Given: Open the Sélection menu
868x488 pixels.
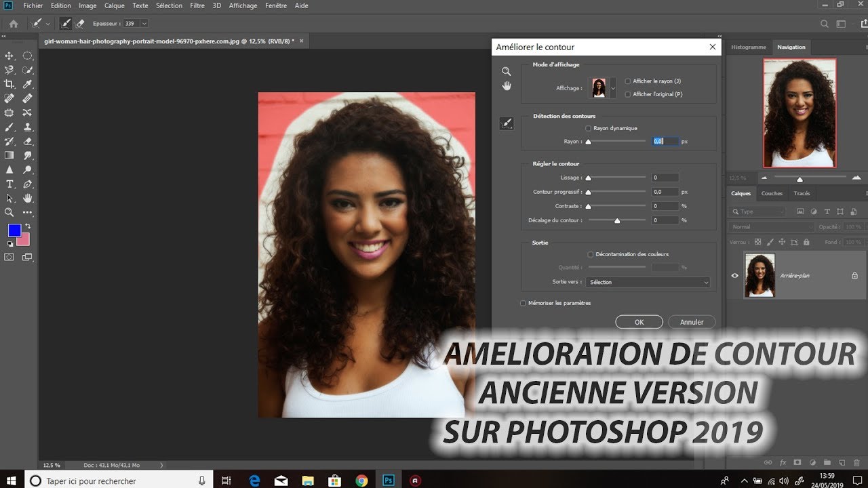Looking at the screenshot, I should tap(169, 5).
